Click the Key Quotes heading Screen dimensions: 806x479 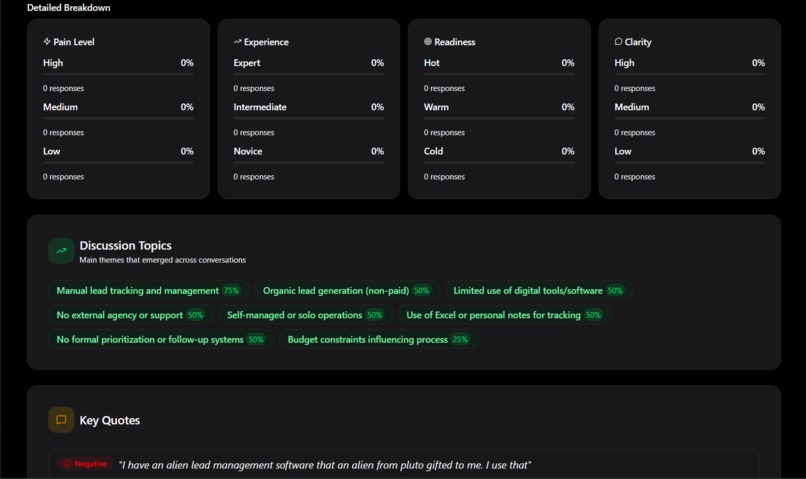[x=109, y=420]
